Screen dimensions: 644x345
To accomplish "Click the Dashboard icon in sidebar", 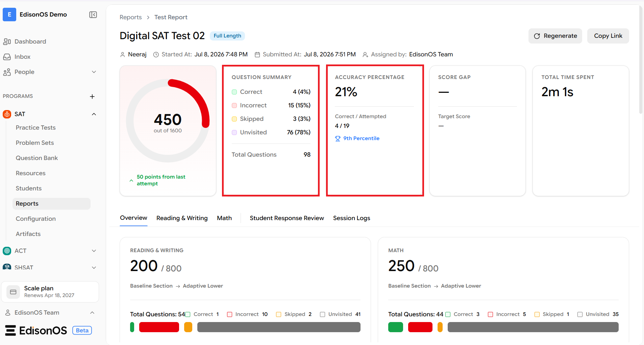I will pos(7,42).
